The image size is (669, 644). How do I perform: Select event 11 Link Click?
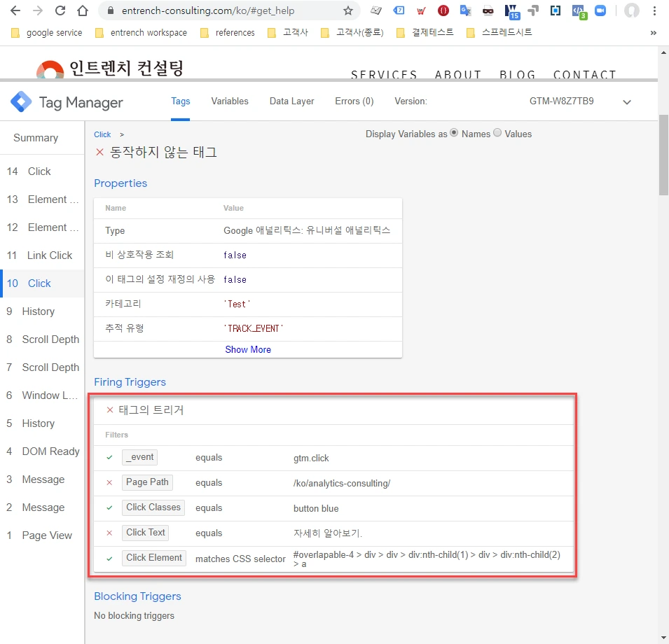pos(42,255)
